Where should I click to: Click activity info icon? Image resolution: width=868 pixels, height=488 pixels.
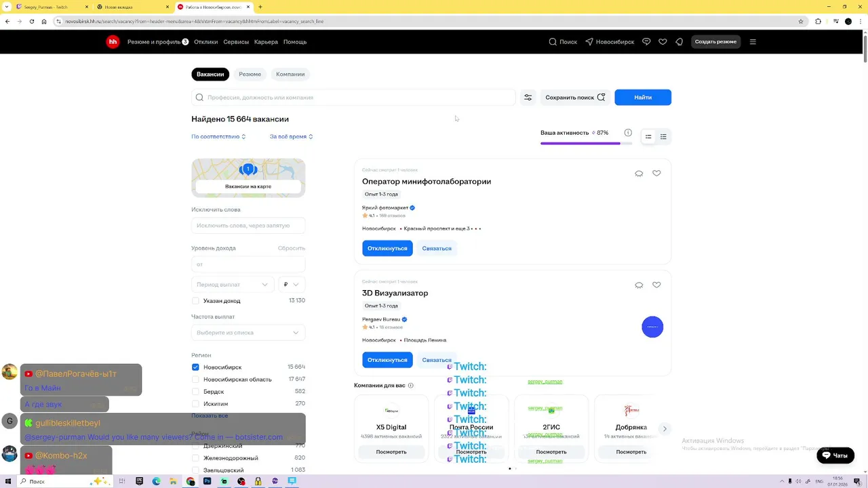click(628, 133)
